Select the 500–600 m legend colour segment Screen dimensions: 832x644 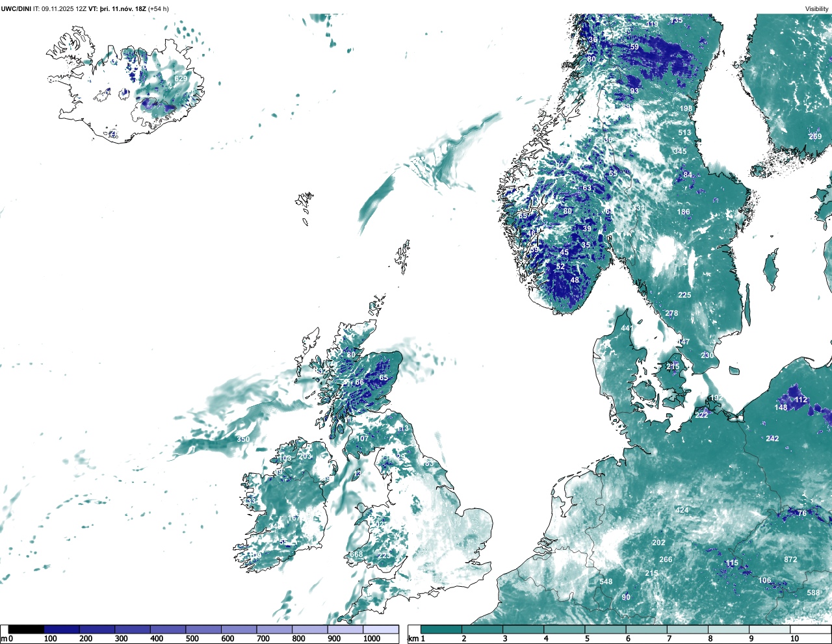pyautogui.click(x=203, y=629)
